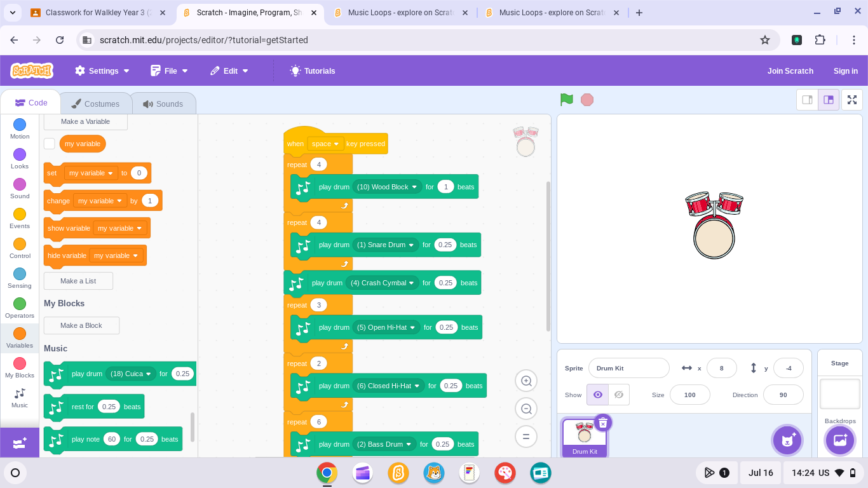868x488 pixels.
Task: Open Tutorials
Action: 313,71
